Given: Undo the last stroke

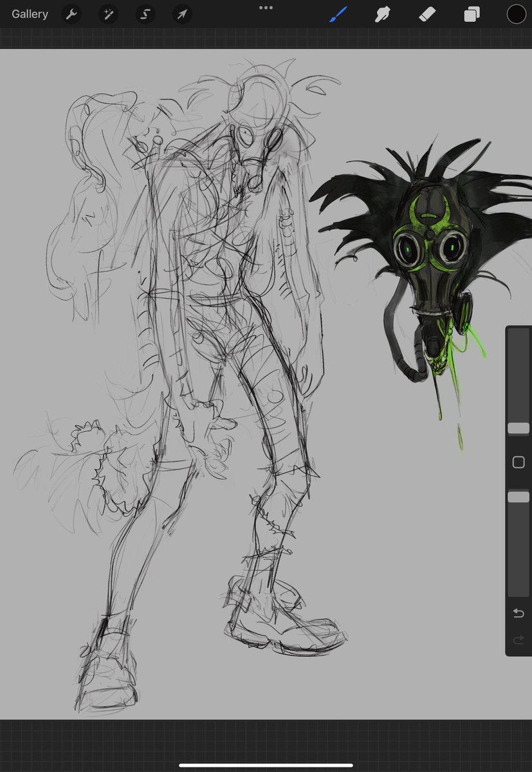Looking at the screenshot, I should (518, 613).
